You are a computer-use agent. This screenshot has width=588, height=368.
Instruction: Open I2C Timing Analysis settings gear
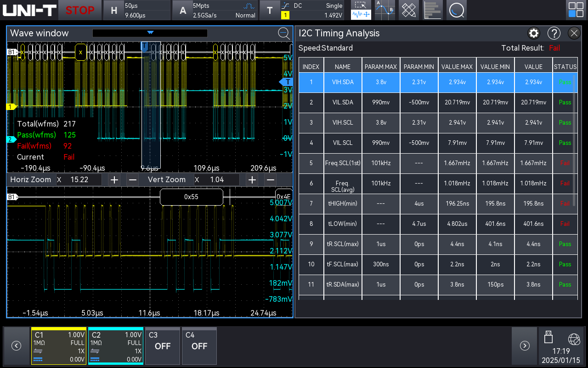point(534,33)
